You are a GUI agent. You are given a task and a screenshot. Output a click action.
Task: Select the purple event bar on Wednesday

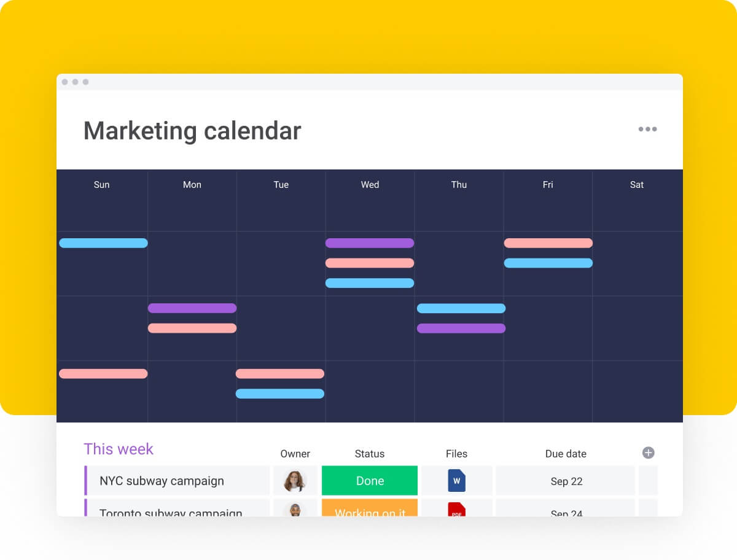pos(370,243)
